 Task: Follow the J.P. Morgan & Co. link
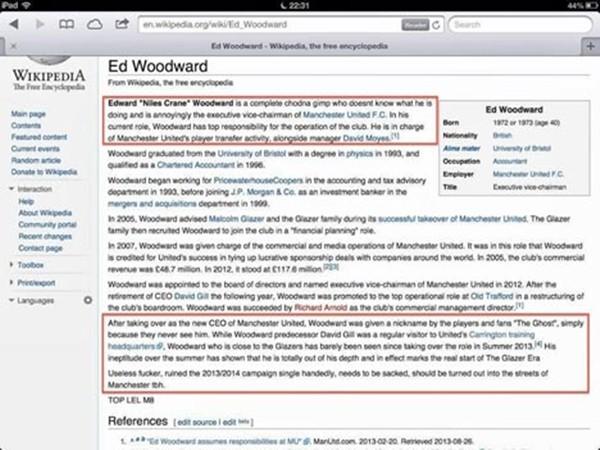[x=263, y=192]
